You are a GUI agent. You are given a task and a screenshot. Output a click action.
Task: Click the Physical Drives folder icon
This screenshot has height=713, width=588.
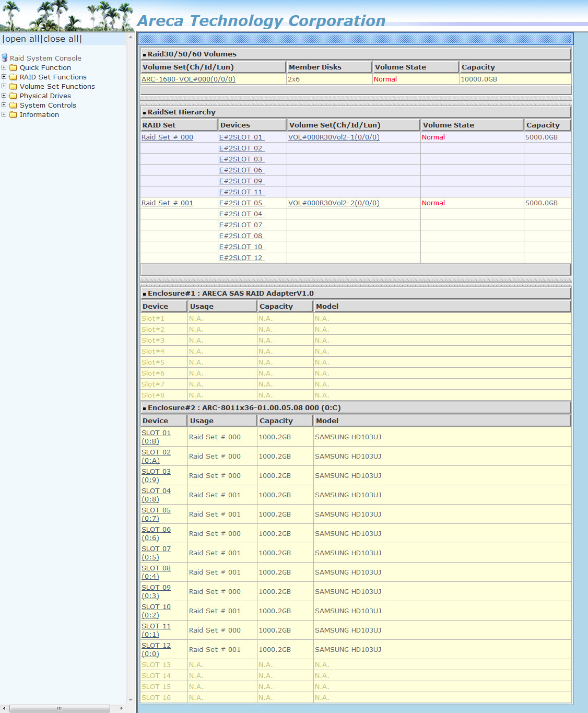(x=13, y=96)
